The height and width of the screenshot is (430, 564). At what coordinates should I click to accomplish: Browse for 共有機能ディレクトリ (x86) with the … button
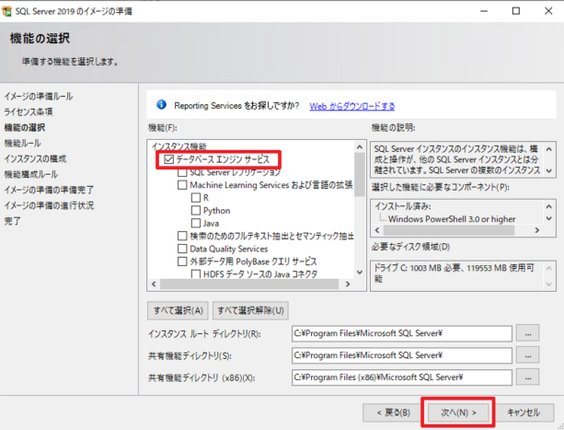tap(528, 377)
